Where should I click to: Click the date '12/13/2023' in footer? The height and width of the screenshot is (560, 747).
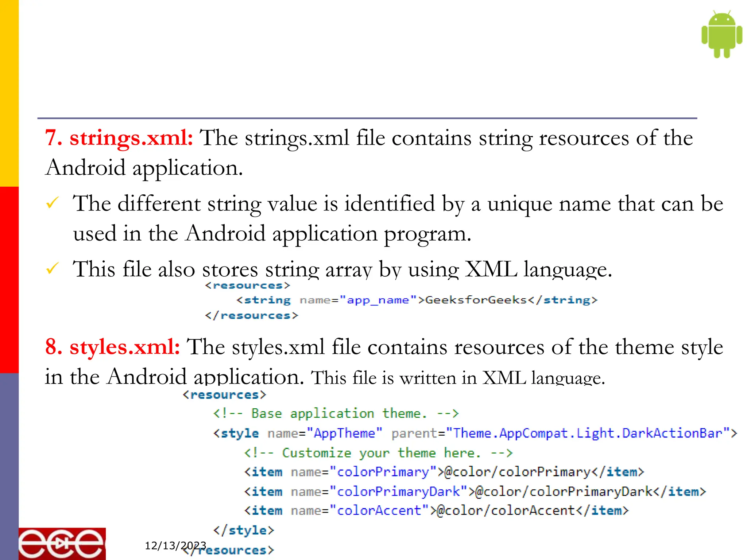click(175, 546)
